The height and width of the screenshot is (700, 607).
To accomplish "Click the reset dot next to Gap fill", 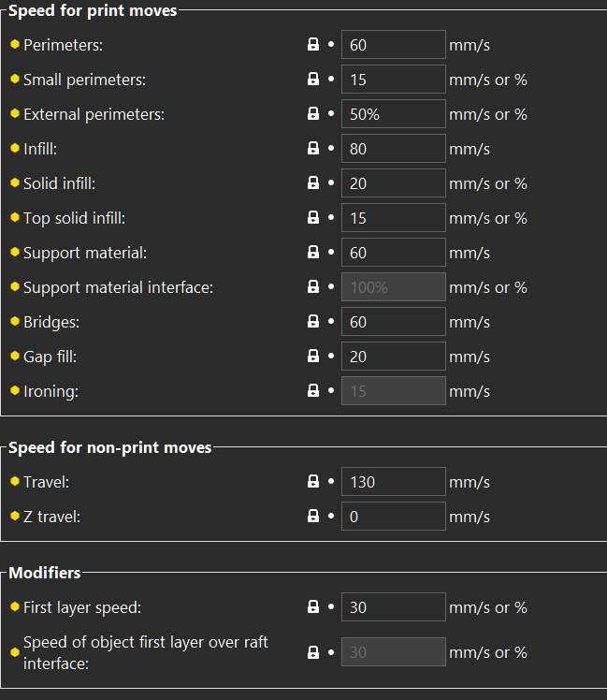I will coord(331,356).
